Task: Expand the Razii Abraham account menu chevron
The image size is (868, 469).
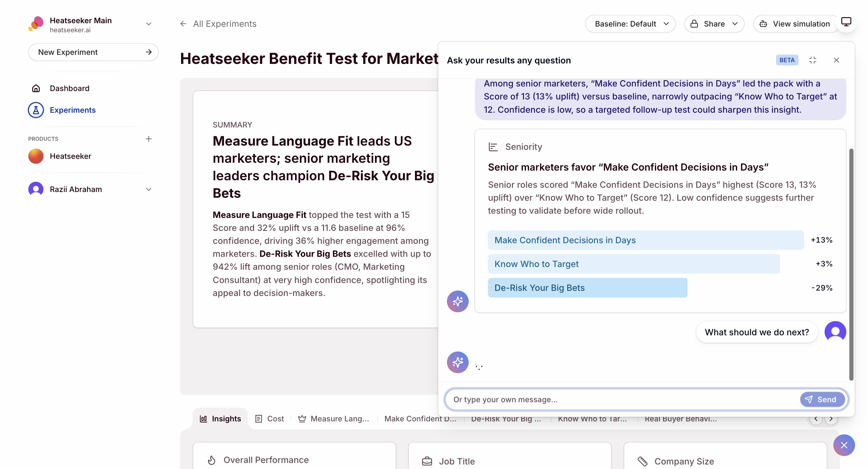Action: point(149,189)
